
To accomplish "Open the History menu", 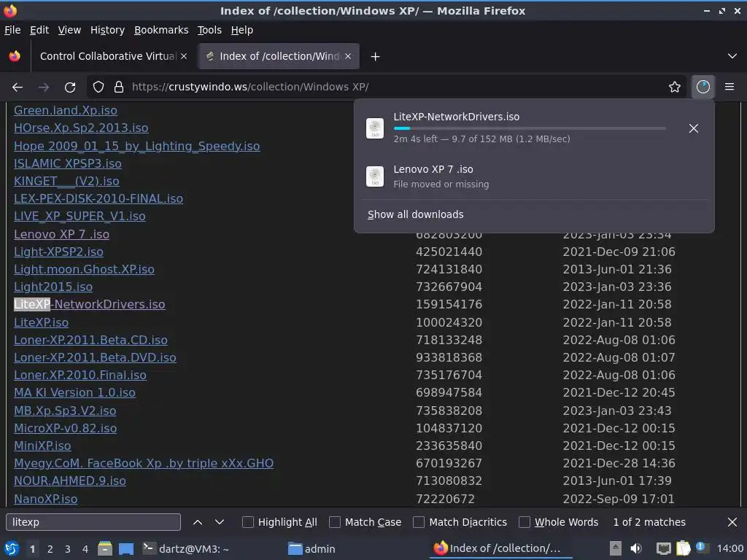I will [108, 30].
